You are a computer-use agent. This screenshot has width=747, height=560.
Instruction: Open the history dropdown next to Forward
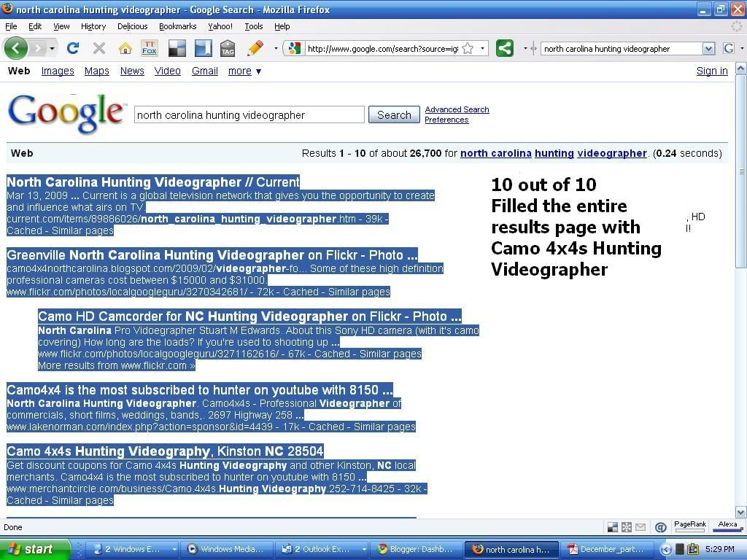point(52,49)
